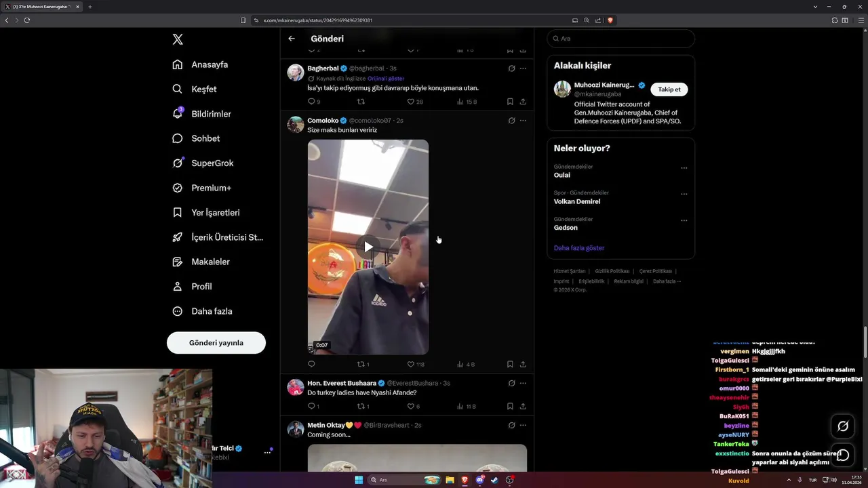This screenshot has height=488, width=868.
Task: Open SuperGrok from sidebar
Action: coord(203,163)
